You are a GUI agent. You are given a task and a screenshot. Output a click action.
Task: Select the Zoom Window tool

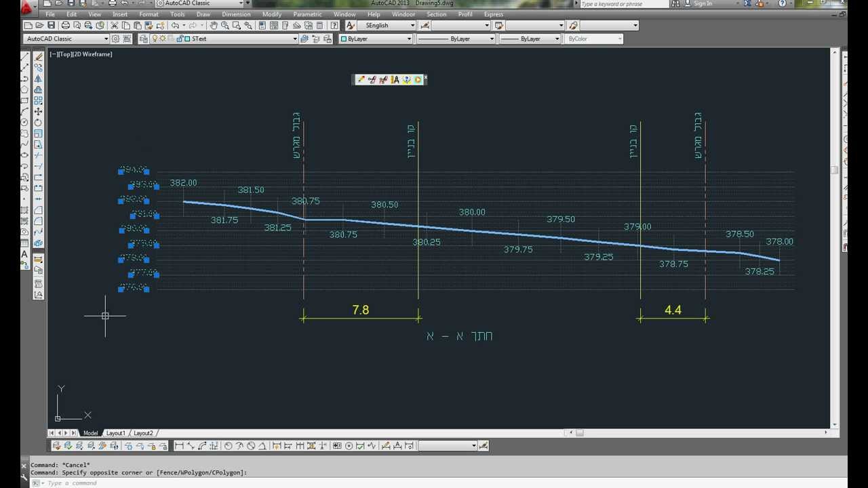pos(237,25)
